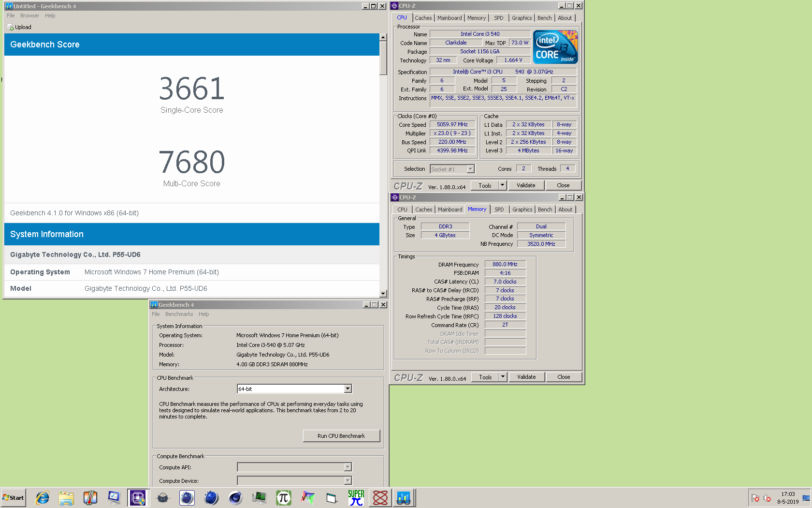Open Bench tab in CPU-Z memory window
The width and height of the screenshot is (812, 508).
click(x=545, y=209)
